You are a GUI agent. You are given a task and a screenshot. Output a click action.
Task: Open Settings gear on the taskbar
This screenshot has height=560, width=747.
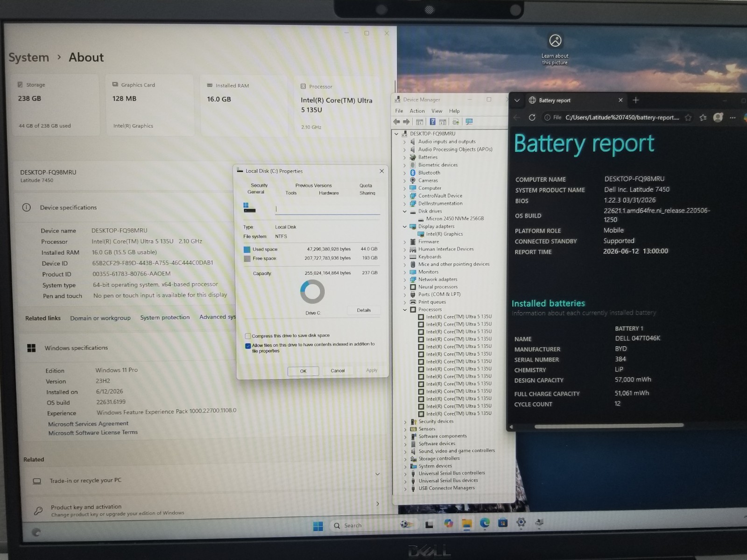(521, 523)
